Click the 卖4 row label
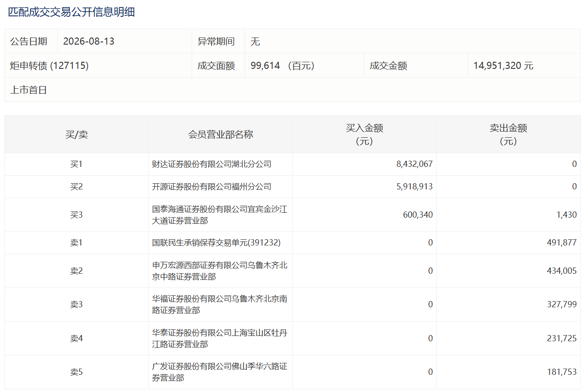 point(76,339)
